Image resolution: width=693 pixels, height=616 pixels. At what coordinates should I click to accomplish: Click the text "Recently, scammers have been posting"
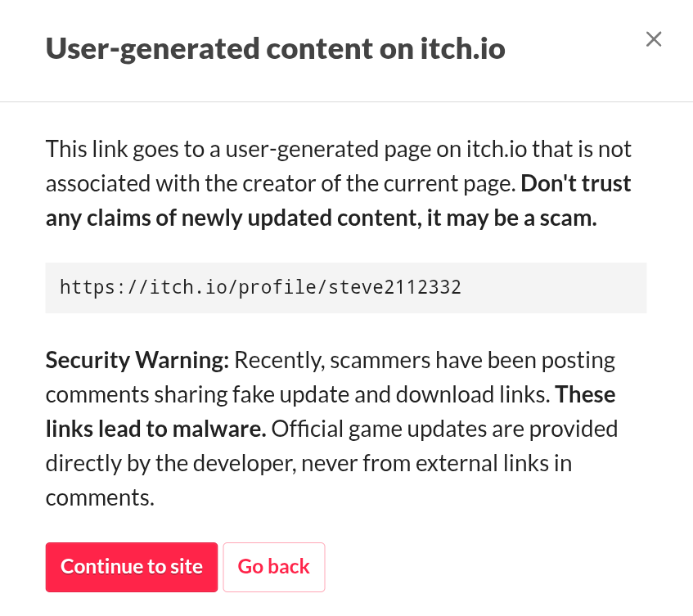pyautogui.click(x=425, y=360)
